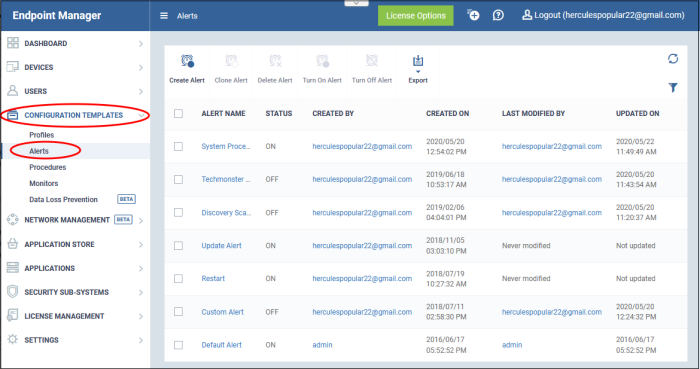This screenshot has width=700, height=369.
Task: Expand the Application Store chevron
Action: coord(141,245)
